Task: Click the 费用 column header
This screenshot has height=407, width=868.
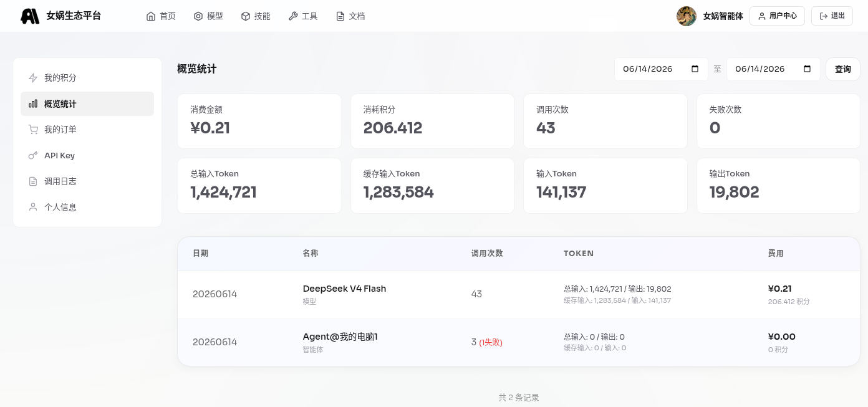Action: (776, 254)
